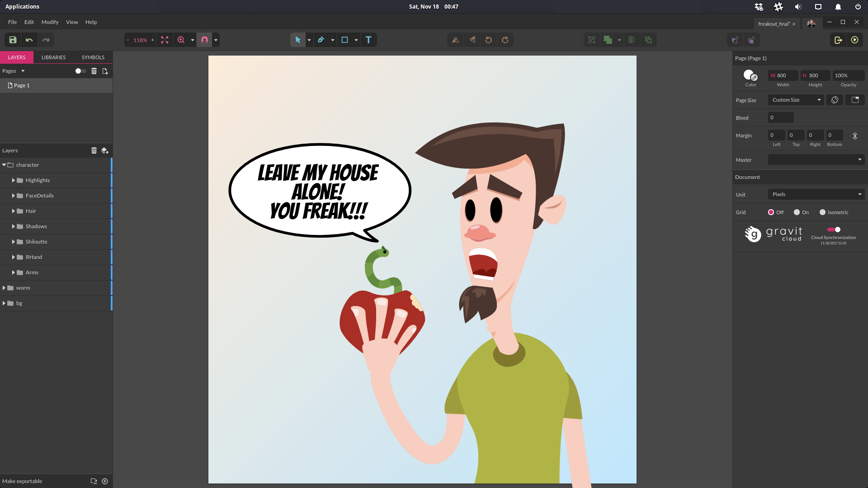Select the Pen tool

click(x=321, y=40)
